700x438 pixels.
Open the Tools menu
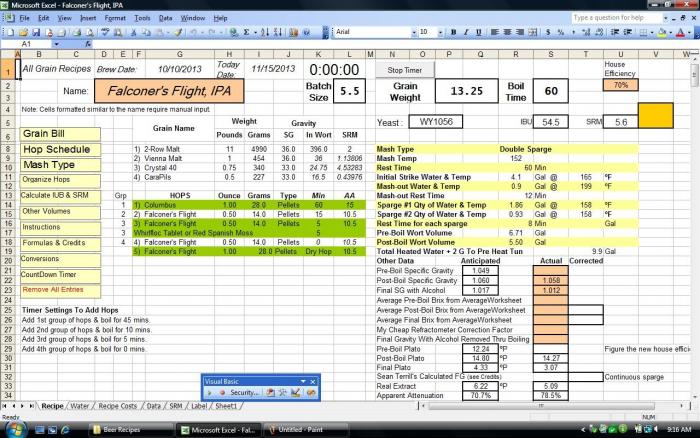[142, 18]
